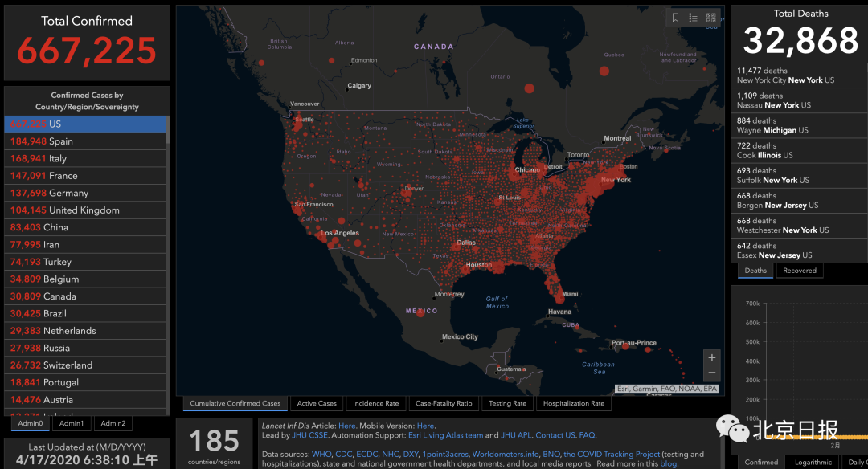Viewport: 868px width, 469px height.
Task: Select Turkey in the country list
Action: point(84,262)
